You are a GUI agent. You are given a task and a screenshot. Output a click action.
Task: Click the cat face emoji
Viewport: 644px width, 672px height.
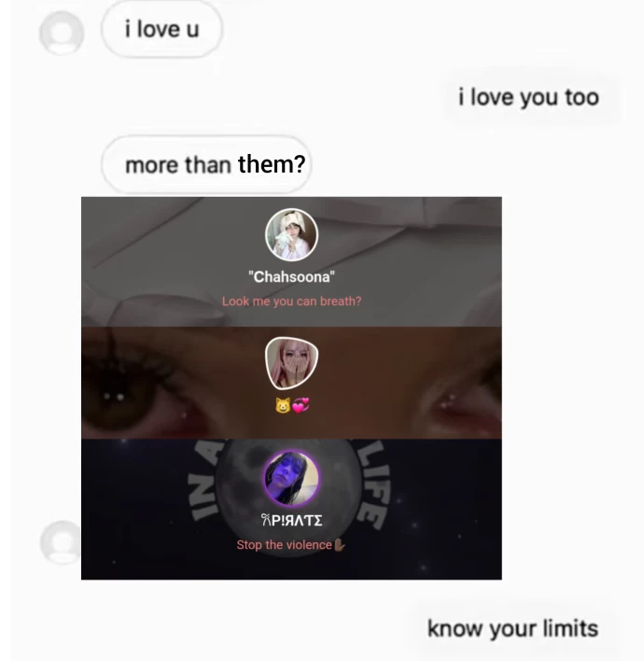[283, 405]
